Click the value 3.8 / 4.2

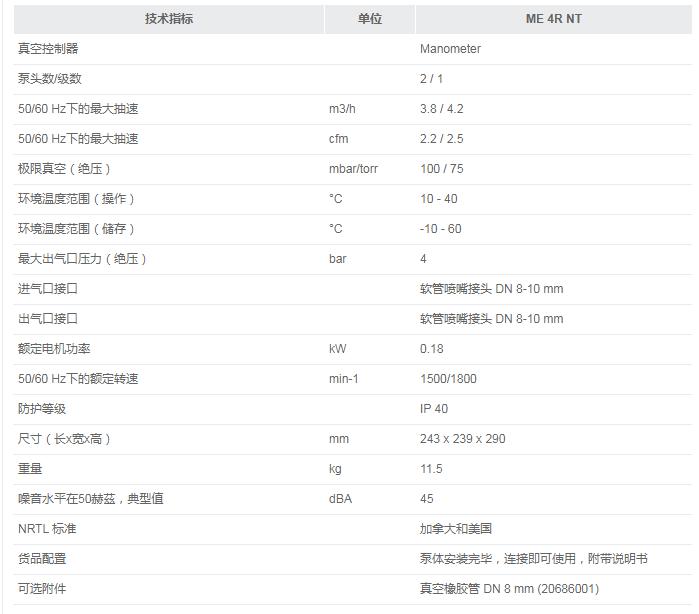441,109
